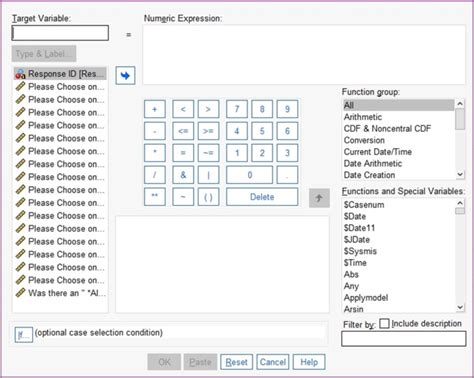Select Arithmetic function group
The width and height of the screenshot is (474, 378).
pyautogui.click(x=399, y=117)
